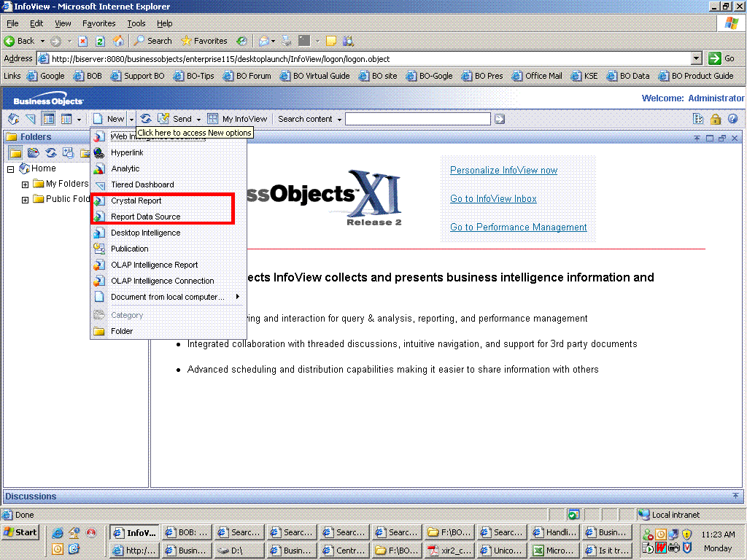Viewport: 747px width, 560px height.
Task: Open the address bar dropdown arrow
Action: coord(696,58)
